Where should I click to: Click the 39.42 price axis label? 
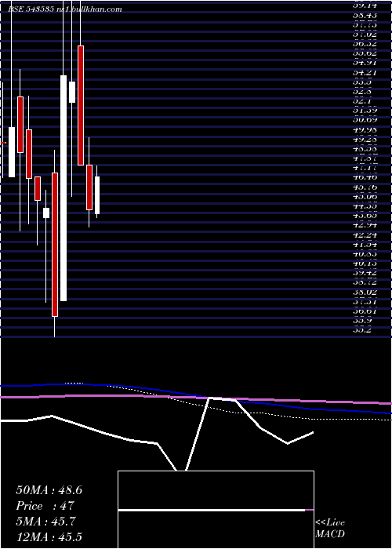pyautogui.click(x=365, y=273)
